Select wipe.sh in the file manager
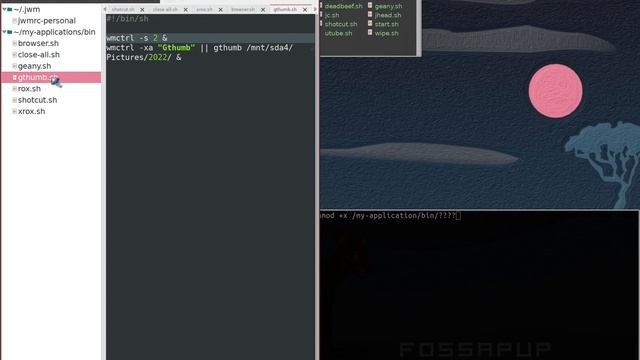640x360 pixels. pos(386,33)
